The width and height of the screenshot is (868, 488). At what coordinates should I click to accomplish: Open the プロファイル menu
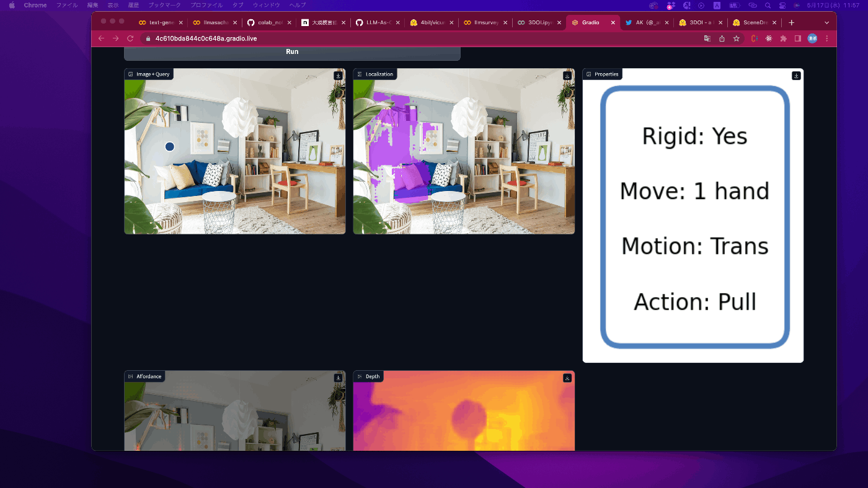[x=207, y=5]
